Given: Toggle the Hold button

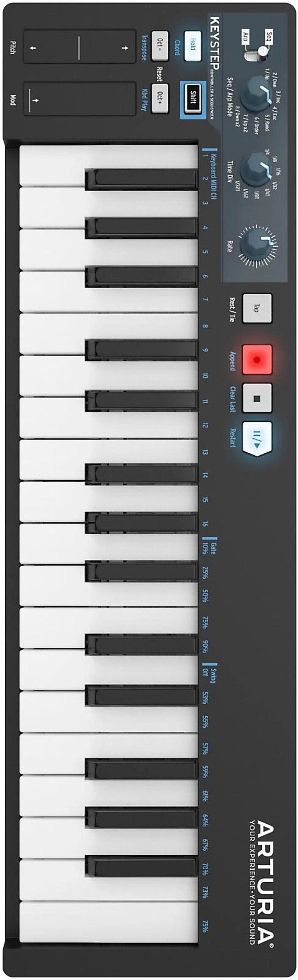Looking at the screenshot, I should coord(193,46).
